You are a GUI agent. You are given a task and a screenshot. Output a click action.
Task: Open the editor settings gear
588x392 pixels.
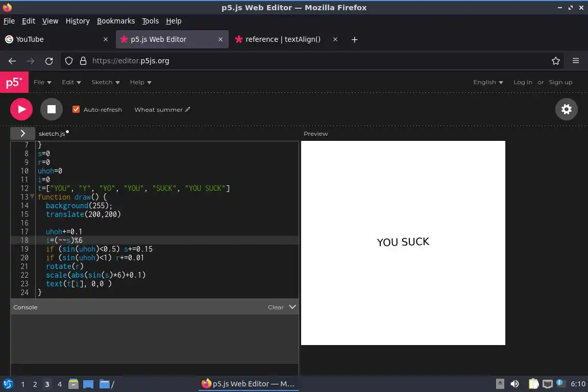coord(566,109)
